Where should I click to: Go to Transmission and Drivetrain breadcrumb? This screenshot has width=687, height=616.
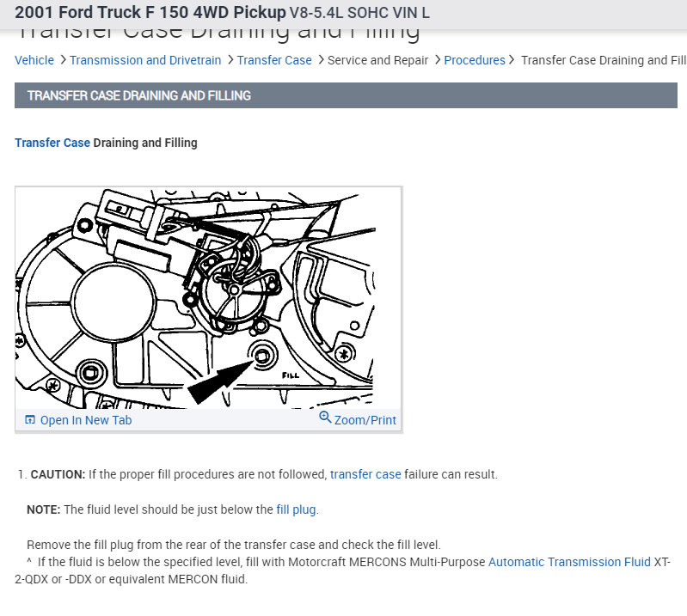145,60
